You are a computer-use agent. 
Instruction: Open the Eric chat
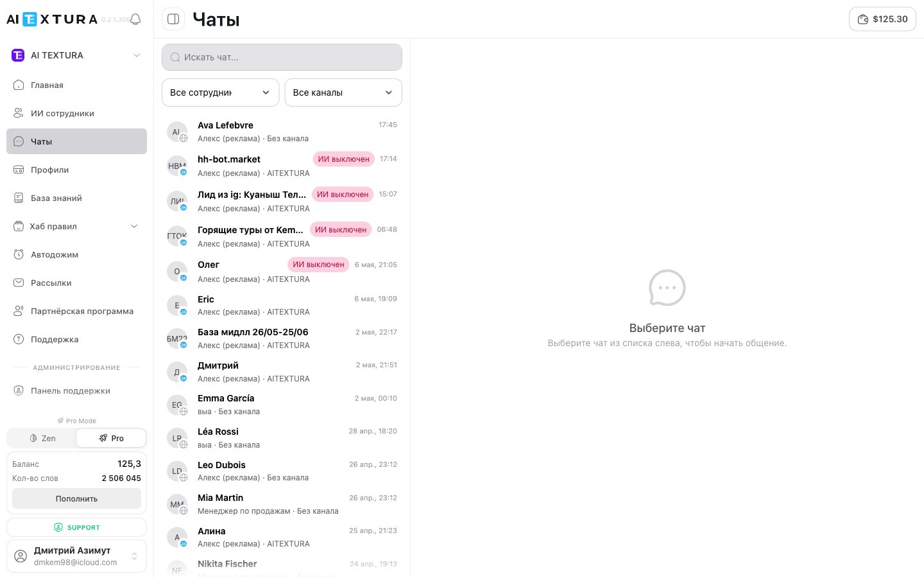(x=282, y=305)
